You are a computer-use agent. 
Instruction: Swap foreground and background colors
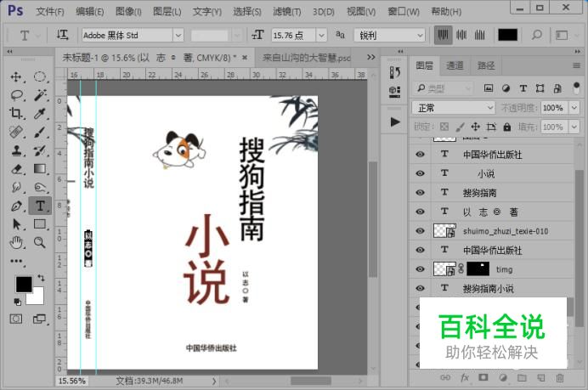click(x=41, y=278)
